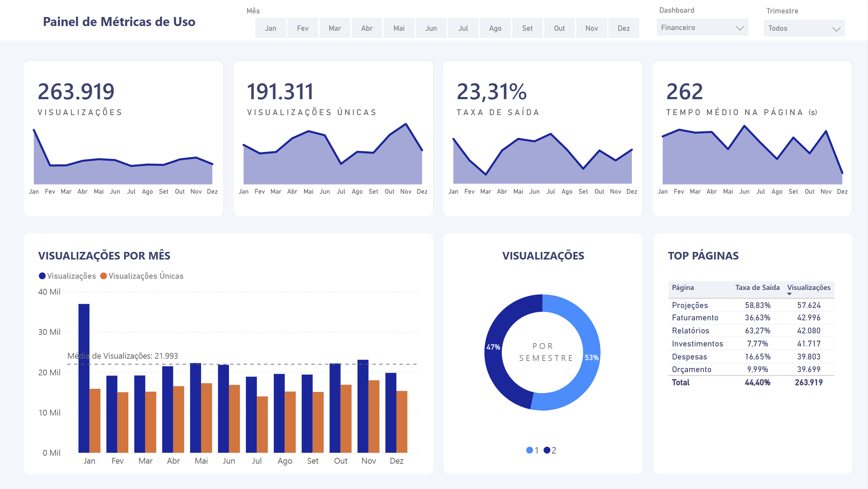
Task: Sort by the Taxa de Saída column header
Action: click(x=757, y=288)
